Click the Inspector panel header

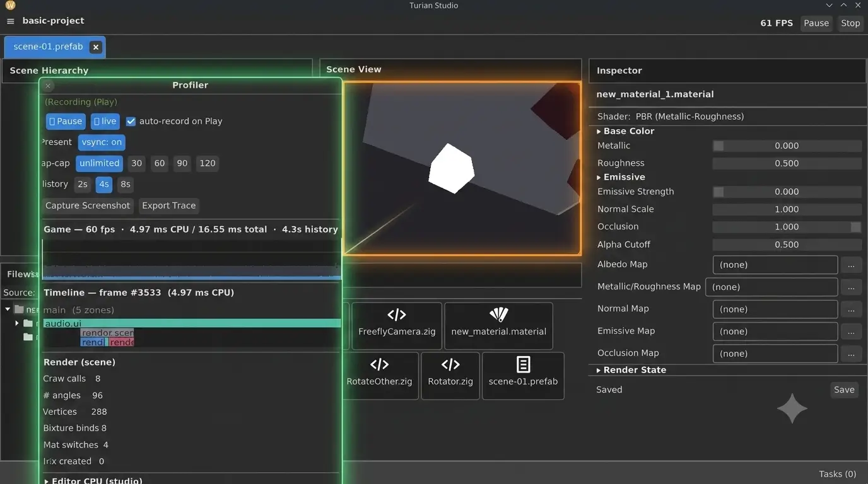727,71
